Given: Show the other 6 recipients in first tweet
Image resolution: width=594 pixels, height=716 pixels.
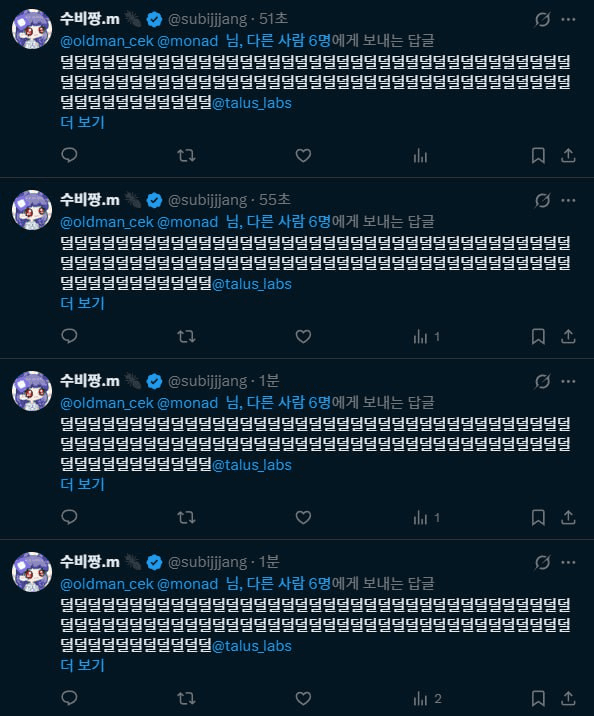Looking at the screenshot, I should (x=278, y=41).
